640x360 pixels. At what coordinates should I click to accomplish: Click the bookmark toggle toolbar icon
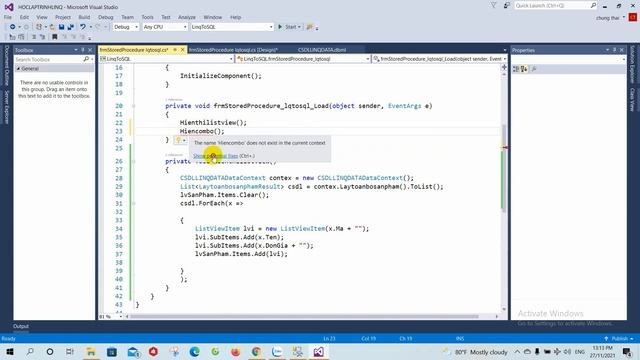click(x=54, y=37)
